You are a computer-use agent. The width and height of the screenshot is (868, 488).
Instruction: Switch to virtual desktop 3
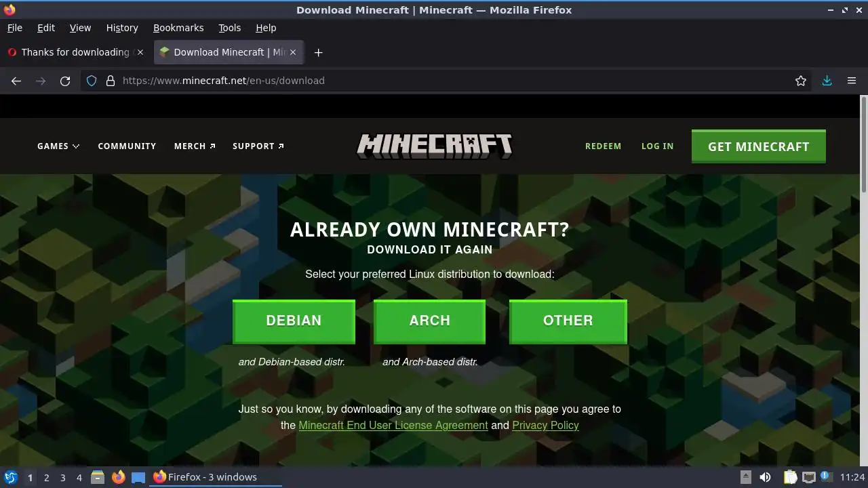[62, 477]
